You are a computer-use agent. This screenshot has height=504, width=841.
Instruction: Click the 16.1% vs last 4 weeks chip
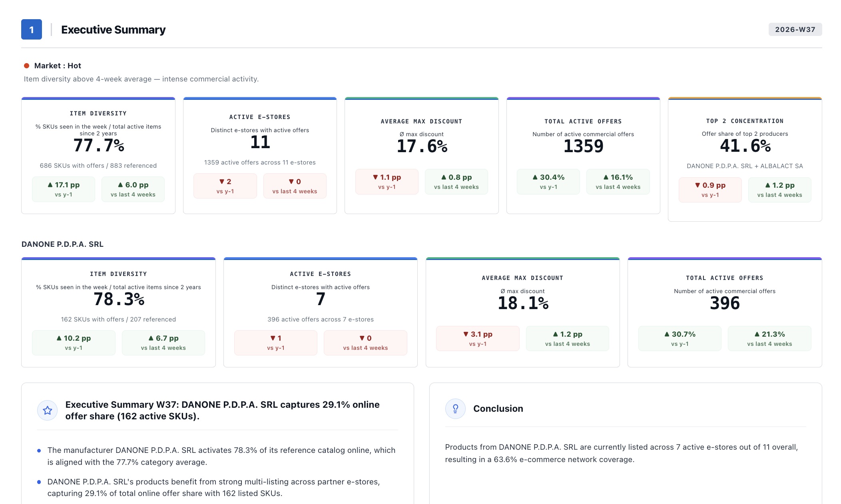point(618,182)
